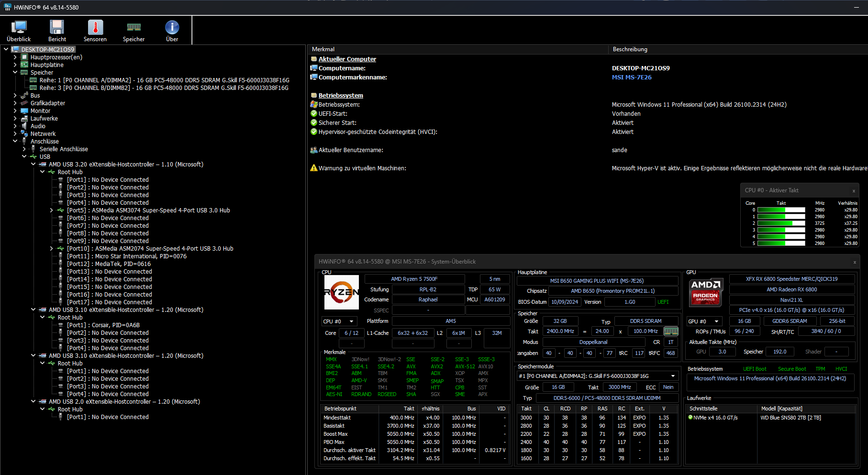The image size is (868, 475).
Task: Click the HWiNFO app icon in title bar
Action: click(8, 7)
